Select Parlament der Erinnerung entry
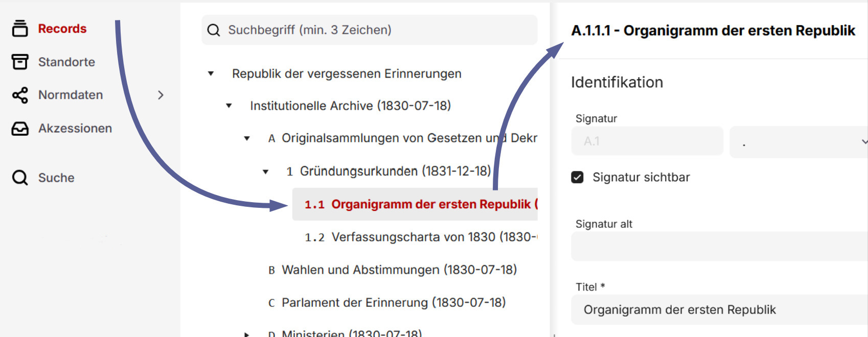868x337 pixels. [x=393, y=303]
